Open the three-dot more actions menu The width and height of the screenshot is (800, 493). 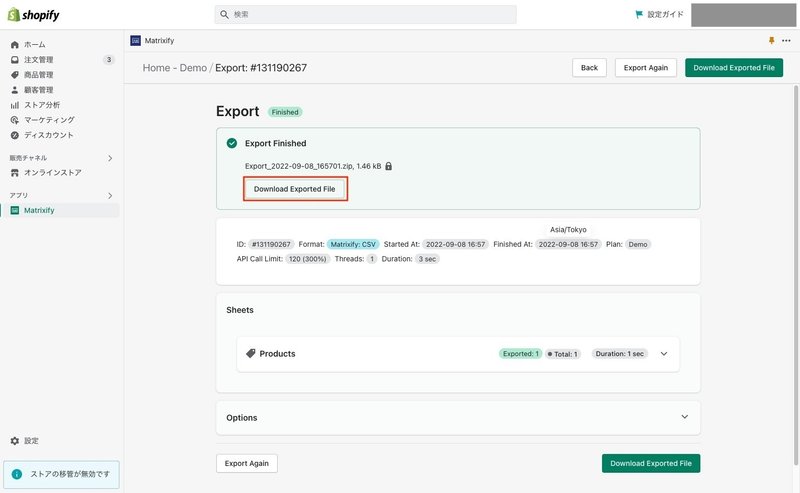(x=786, y=41)
